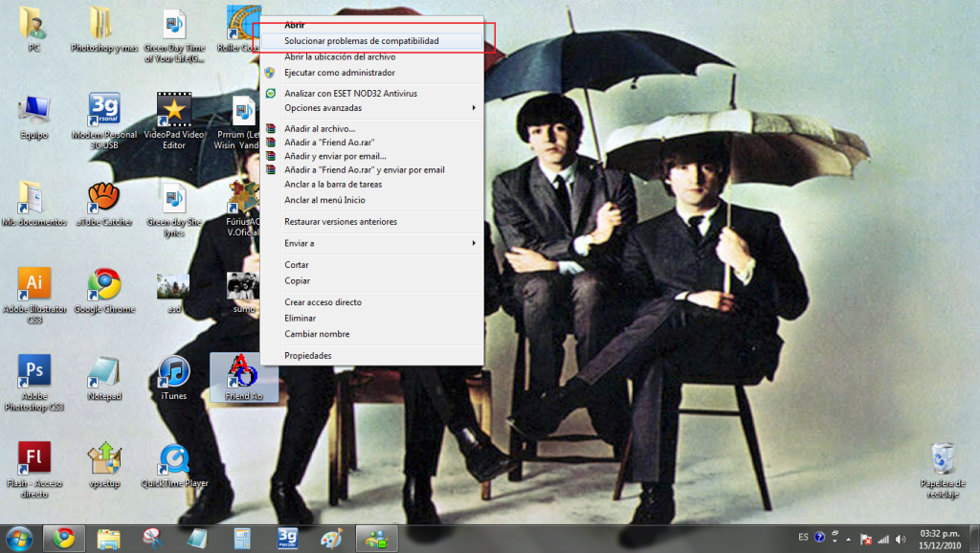Choose Eliminar from context menu
This screenshot has width=980, height=553.
(372, 318)
